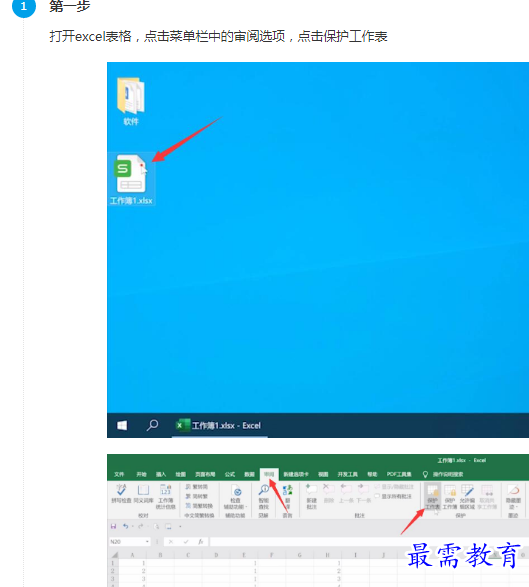Select row 2 header

click(x=113, y=571)
